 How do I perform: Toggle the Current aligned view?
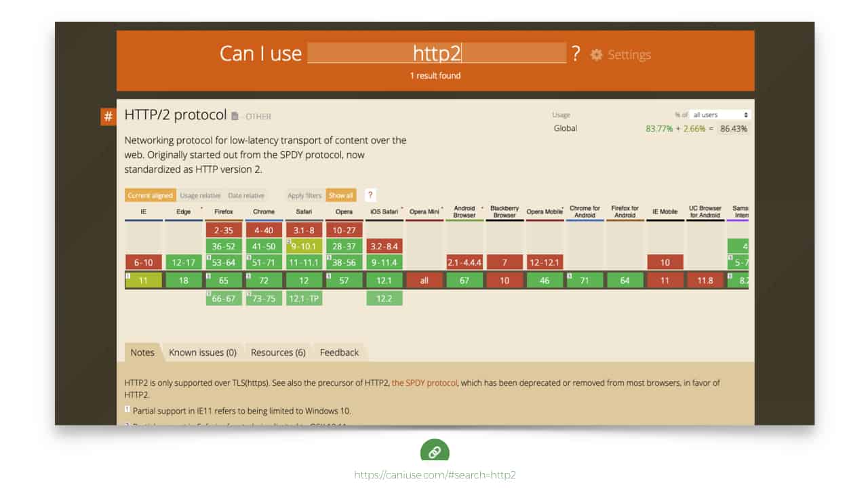pos(150,195)
